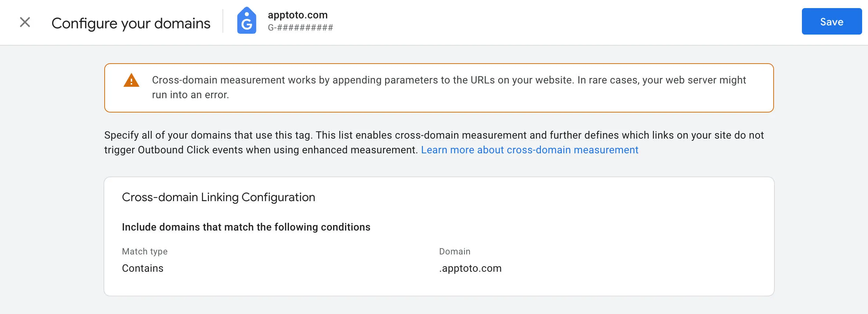The height and width of the screenshot is (314, 868).
Task: Edit the .apptoto.com domain value
Action: 470,268
